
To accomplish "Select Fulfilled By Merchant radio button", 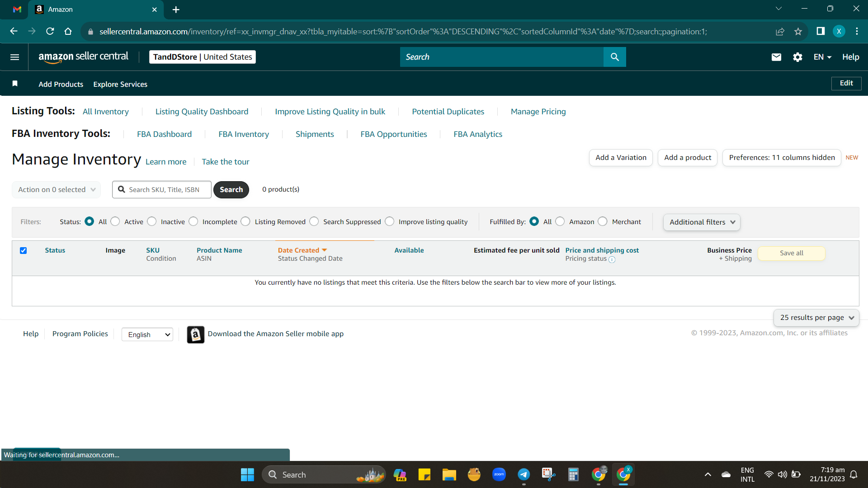I will click(603, 221).
